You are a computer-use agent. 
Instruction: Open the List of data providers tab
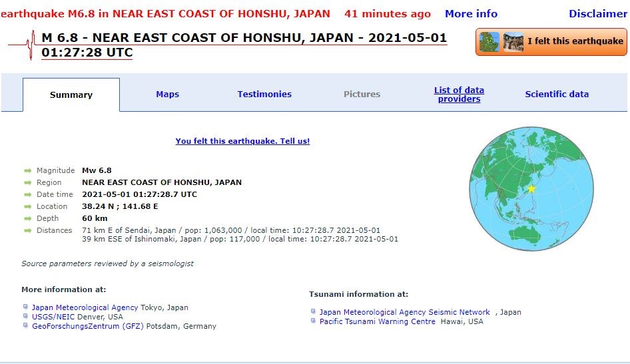459,94
